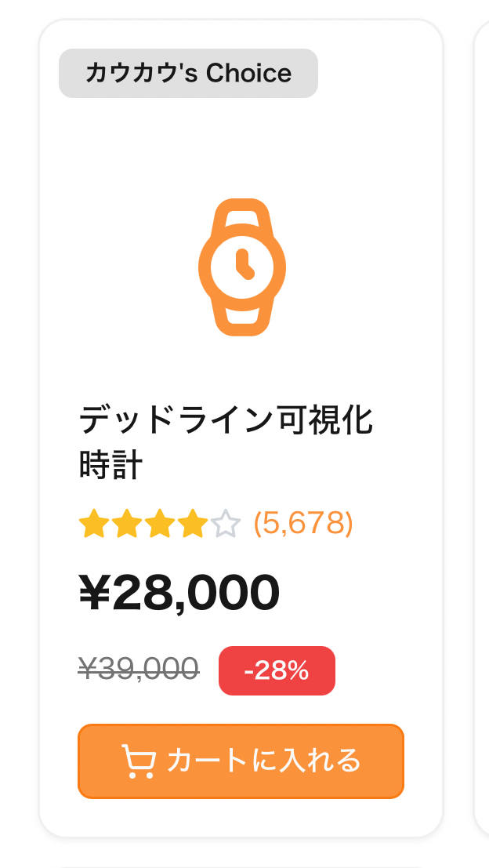
Task: Select the fourth filled rating star
Action: tap(192, 524)
